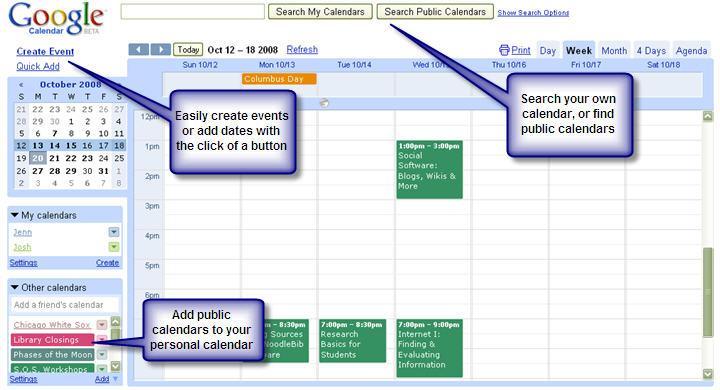Open the Social Software: Blogs, Wikis & More event

[x=429, y=170]
